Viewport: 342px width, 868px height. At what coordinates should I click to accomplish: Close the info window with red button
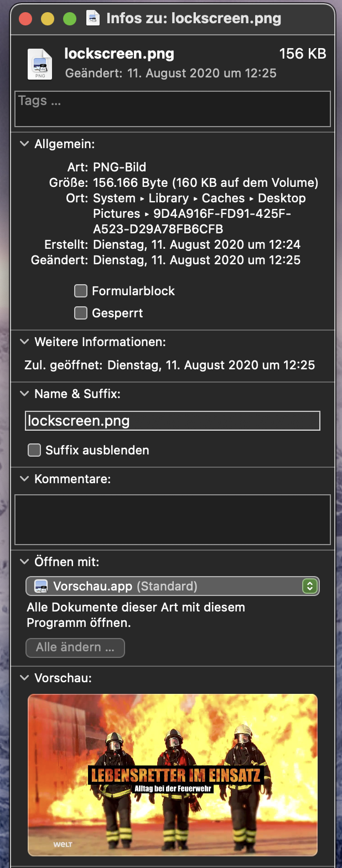25,19
